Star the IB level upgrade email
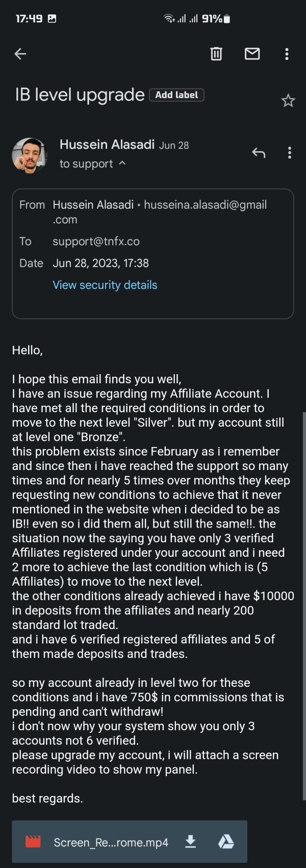 click(288, 101)
